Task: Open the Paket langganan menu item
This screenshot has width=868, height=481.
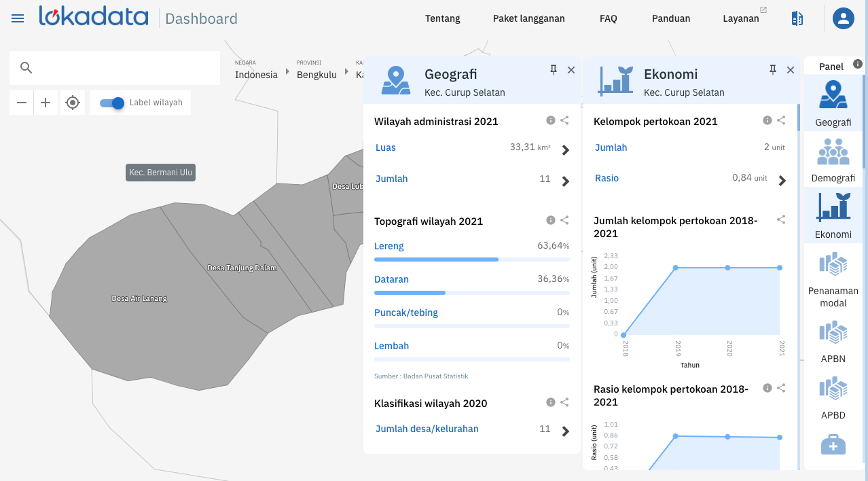Action: 528,18
